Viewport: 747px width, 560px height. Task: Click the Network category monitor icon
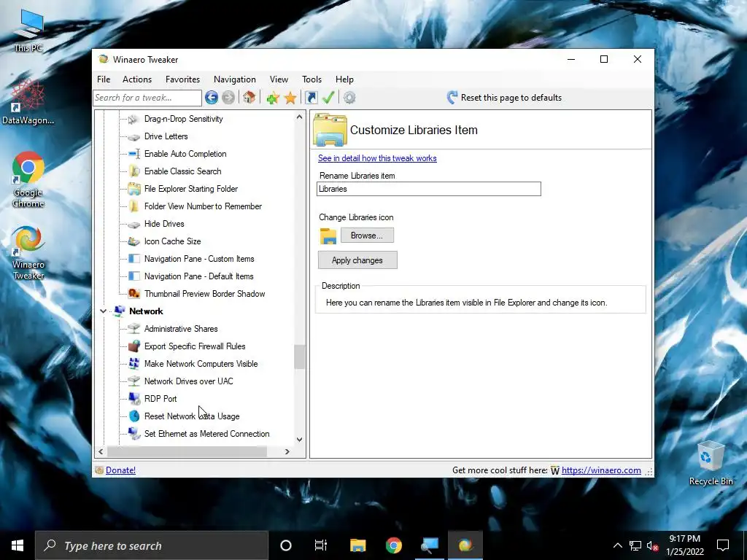tap(119, 311)
